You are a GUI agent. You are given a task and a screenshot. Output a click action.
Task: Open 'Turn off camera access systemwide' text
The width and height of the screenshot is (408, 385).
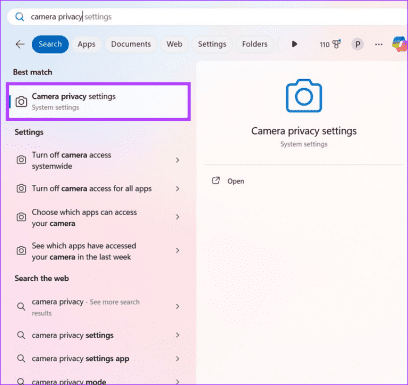click(x=71, y=160)
